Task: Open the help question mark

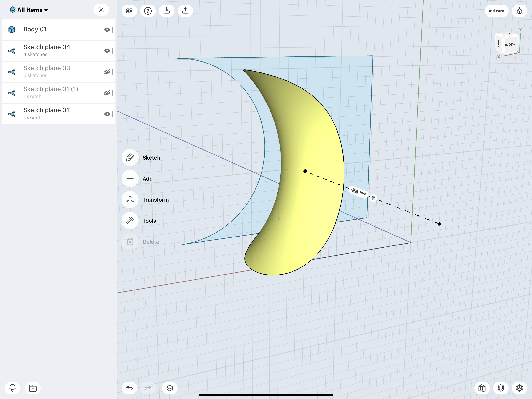Action: [x=148, y=11]
